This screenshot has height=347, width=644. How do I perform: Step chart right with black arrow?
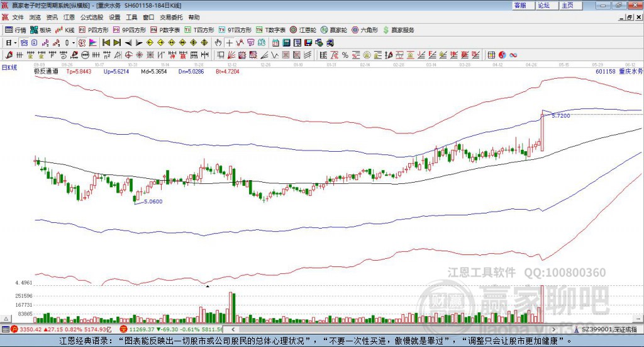point(139,43)
